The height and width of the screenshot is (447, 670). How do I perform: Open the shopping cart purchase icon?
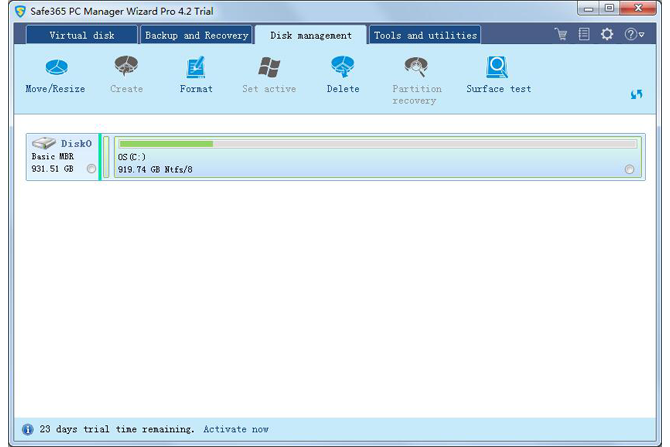point(561,34)
